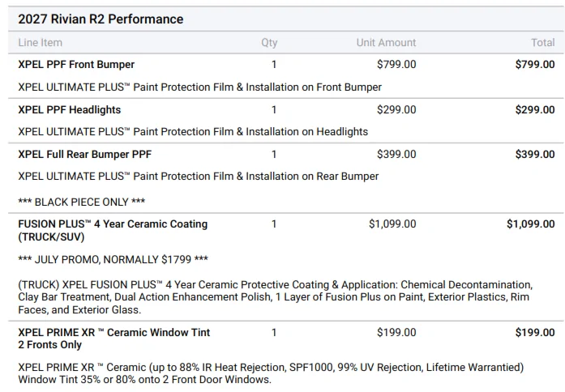Screen dimensions: 565x392
Task: Select the XPEL PPF Headlights line item
Action: [x=69, y=110]
